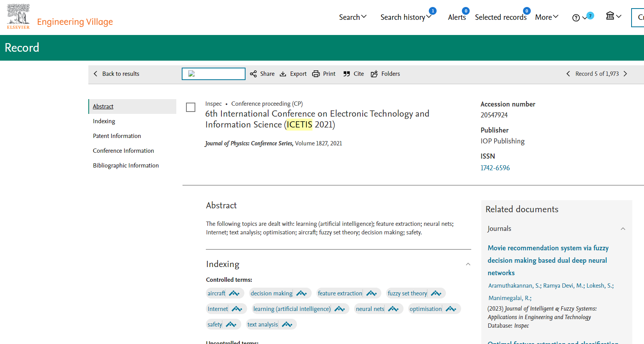Click the Folders icon

coord(374,74)
